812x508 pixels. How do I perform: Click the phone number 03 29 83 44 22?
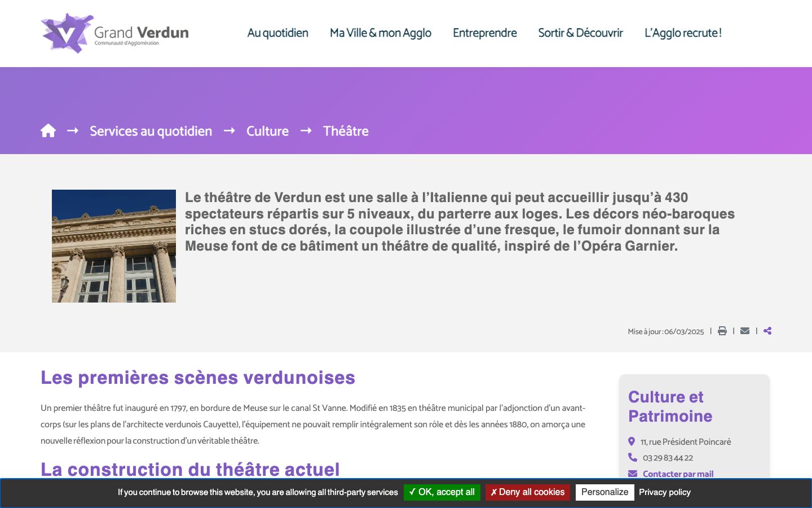coord(668,458)
